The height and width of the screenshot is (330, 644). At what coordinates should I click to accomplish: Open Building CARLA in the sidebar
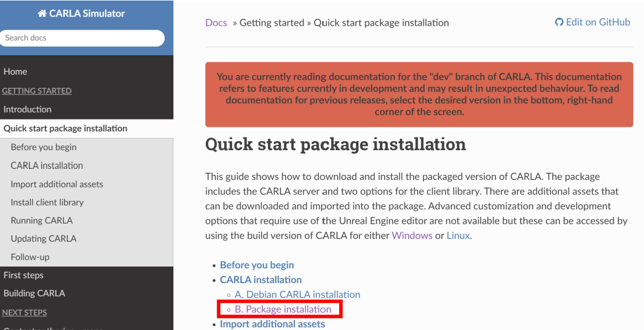34,293
